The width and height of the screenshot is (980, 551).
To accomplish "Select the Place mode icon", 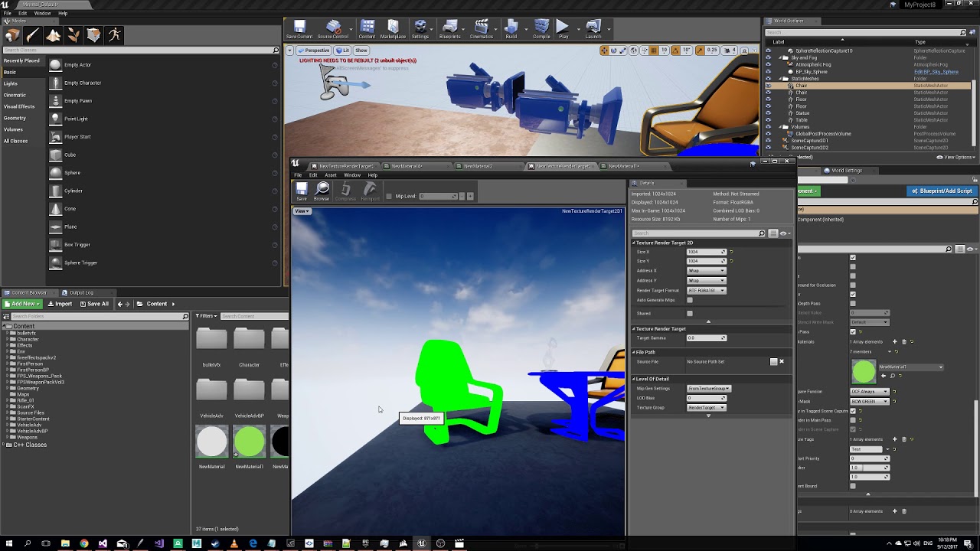I will coord(12,35).
